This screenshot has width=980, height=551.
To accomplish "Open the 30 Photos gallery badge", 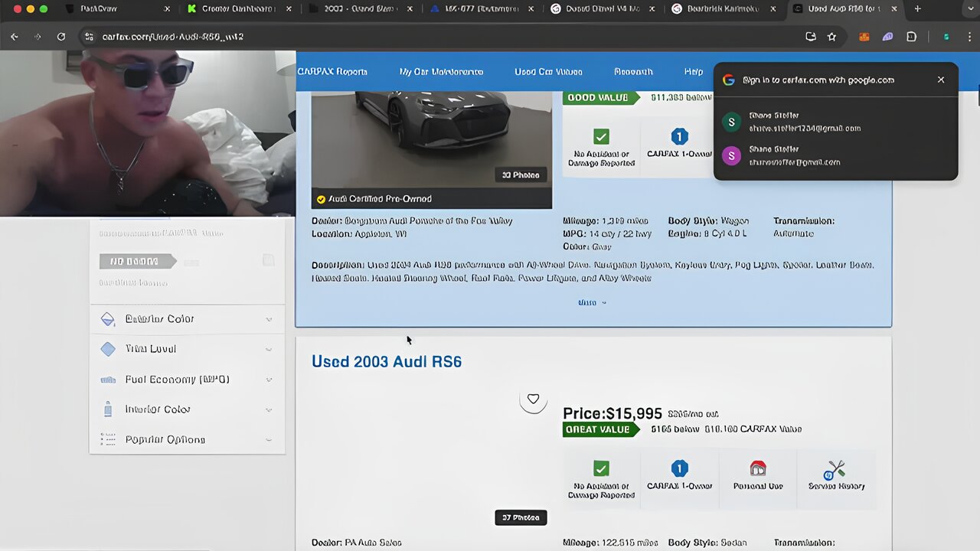I will point(521,175).
